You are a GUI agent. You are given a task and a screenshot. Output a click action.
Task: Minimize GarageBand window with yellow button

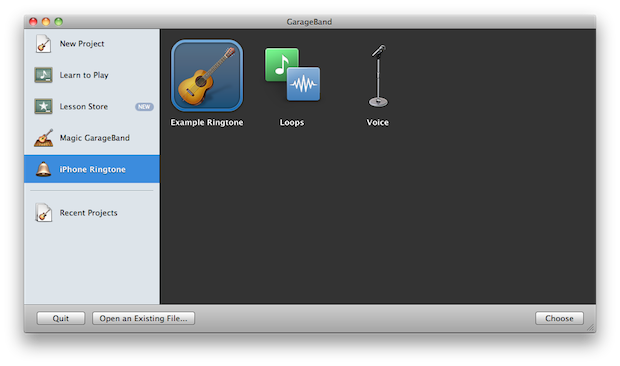click(x=46, y=21)
